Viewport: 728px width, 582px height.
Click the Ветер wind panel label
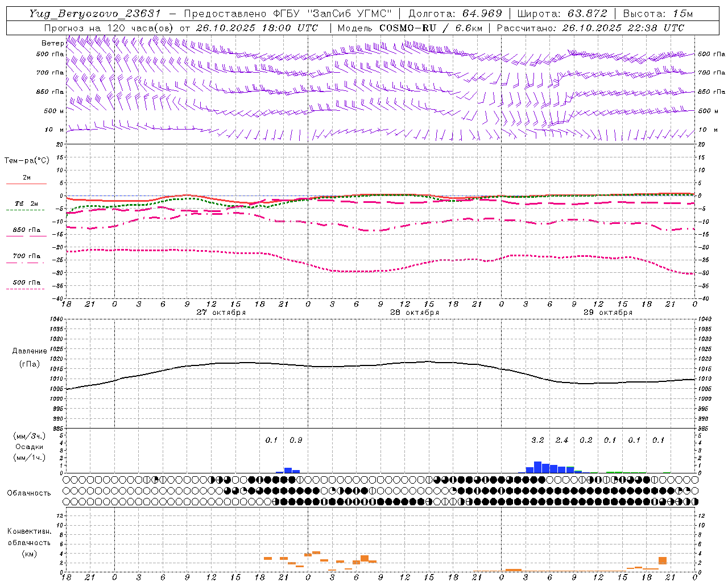click(53, 43)
